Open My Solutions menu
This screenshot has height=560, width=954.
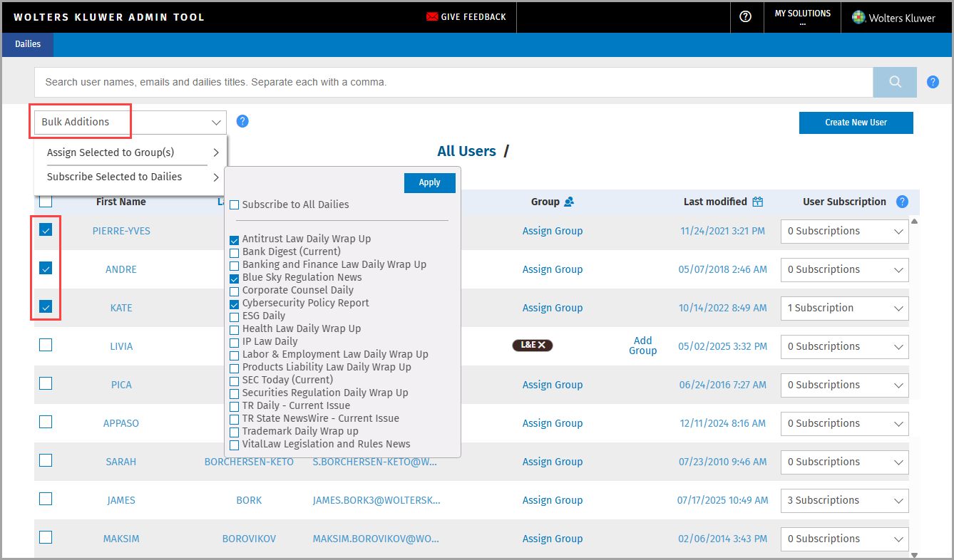tap(802, 17)
